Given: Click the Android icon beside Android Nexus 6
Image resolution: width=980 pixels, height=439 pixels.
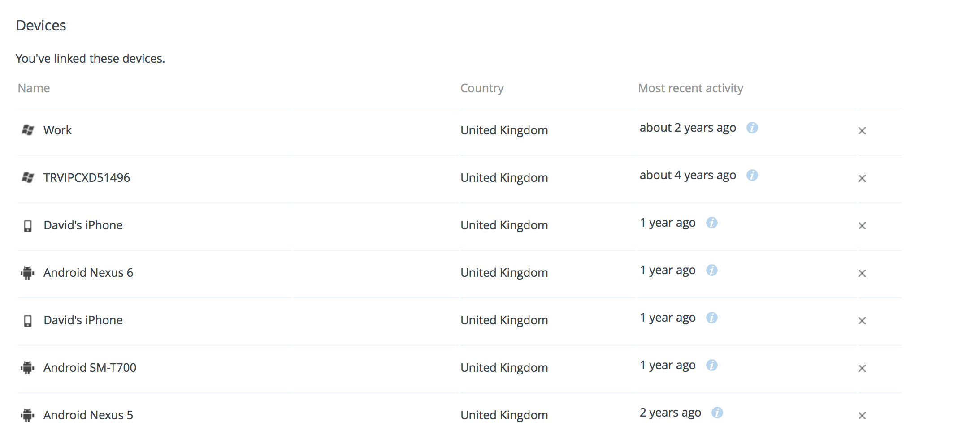Looking at the screenshot, I should tap(27, 272).
